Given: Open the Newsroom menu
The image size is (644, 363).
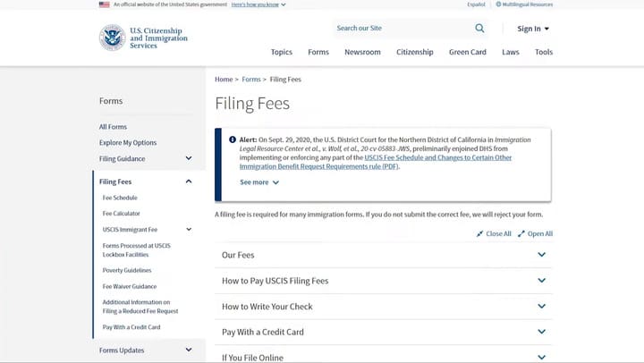Looking at the screenshot, I should click(362, 52).
